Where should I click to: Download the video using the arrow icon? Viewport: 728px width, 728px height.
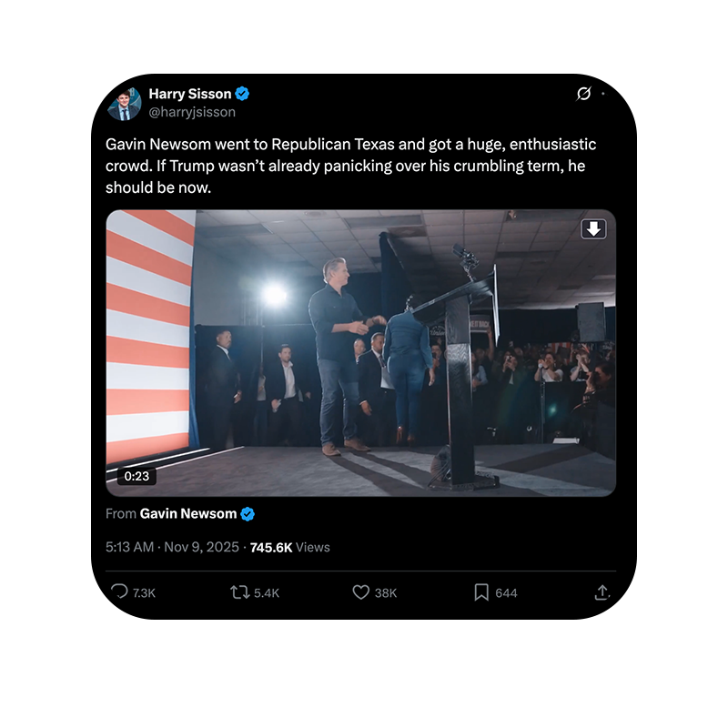click(x=593, y=228)
